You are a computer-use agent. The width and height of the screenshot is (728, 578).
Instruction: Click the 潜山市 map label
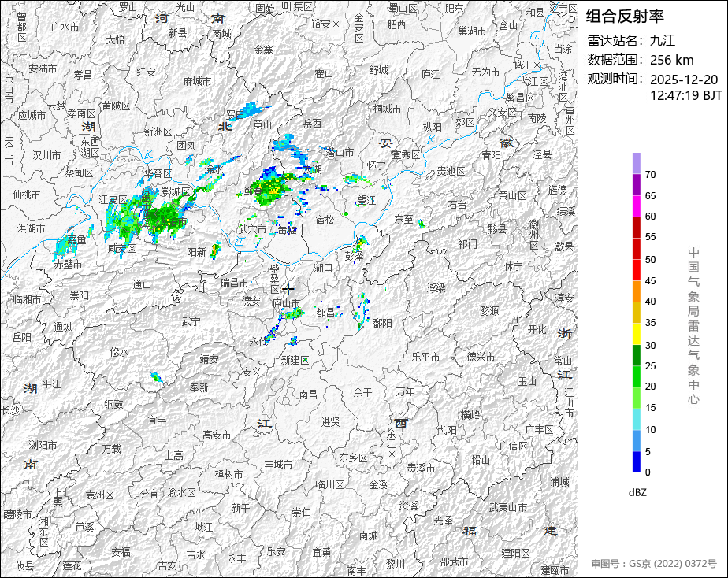[x=340, y=152]
